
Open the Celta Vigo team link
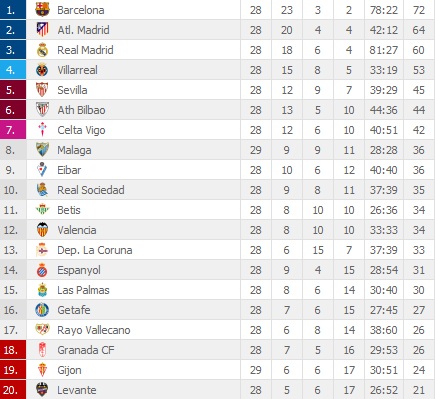point(81,130)
